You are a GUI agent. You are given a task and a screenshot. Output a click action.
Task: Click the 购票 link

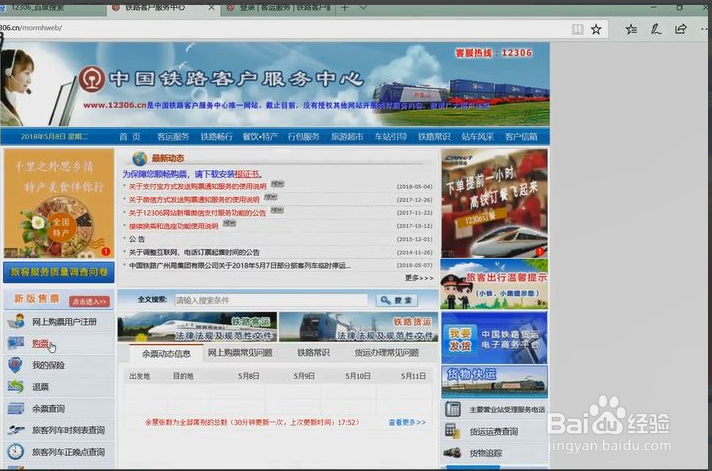40,344
